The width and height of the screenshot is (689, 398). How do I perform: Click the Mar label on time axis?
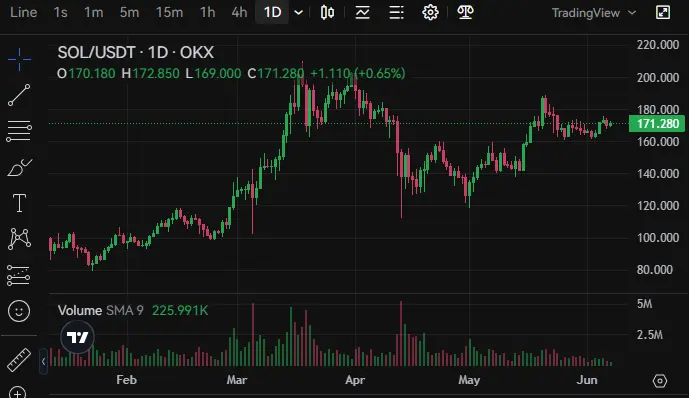click(x=237, y=380)
